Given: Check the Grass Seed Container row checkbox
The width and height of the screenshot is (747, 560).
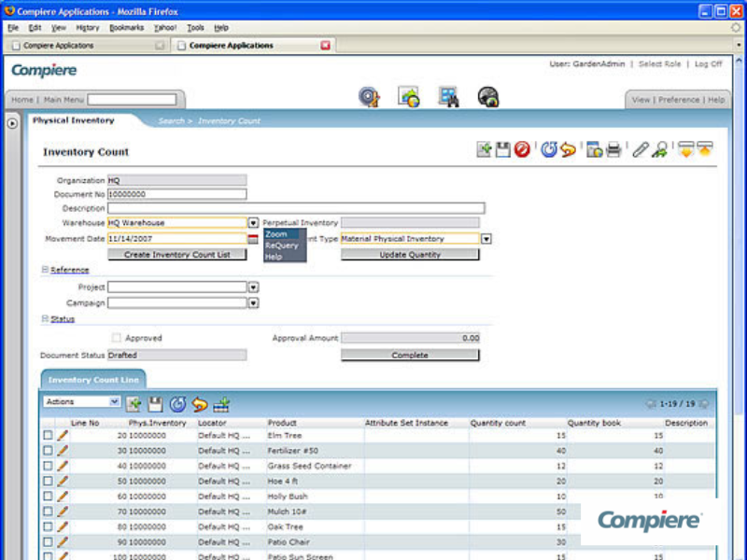Looking at the screenshot, I should [x=48, y=466].
